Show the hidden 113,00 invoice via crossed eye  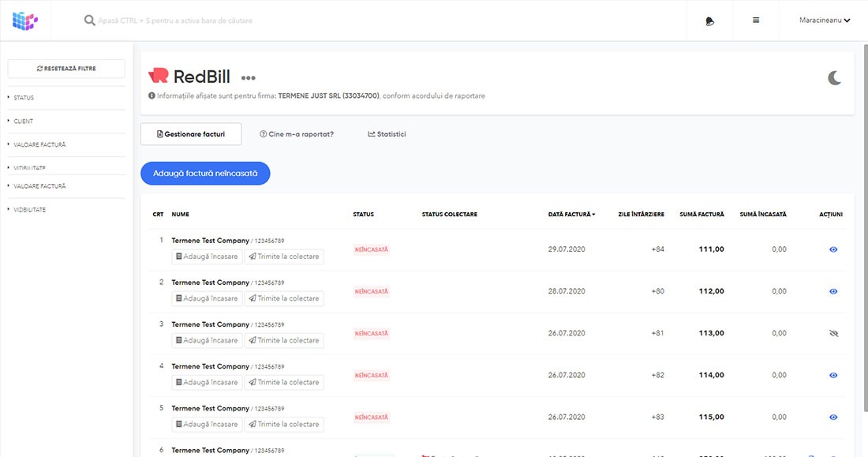pos(833,333)
